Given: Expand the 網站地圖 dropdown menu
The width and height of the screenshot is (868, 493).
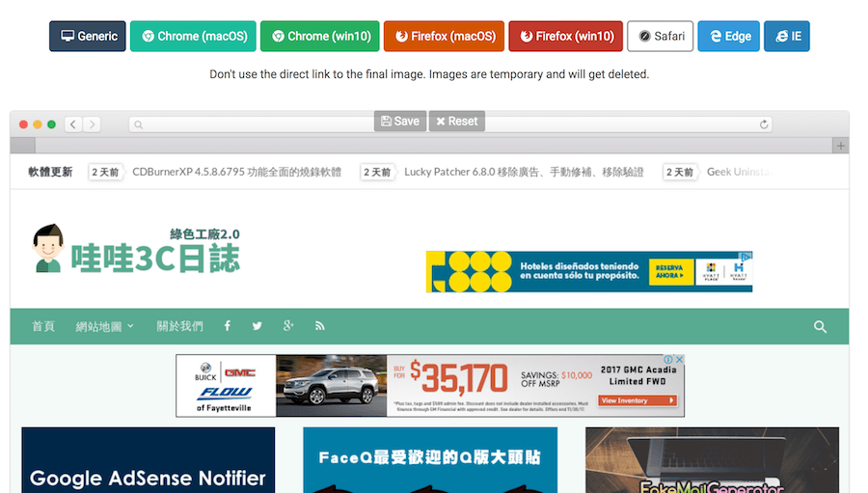Looking at the screenshot, I should tap(104, 326).
